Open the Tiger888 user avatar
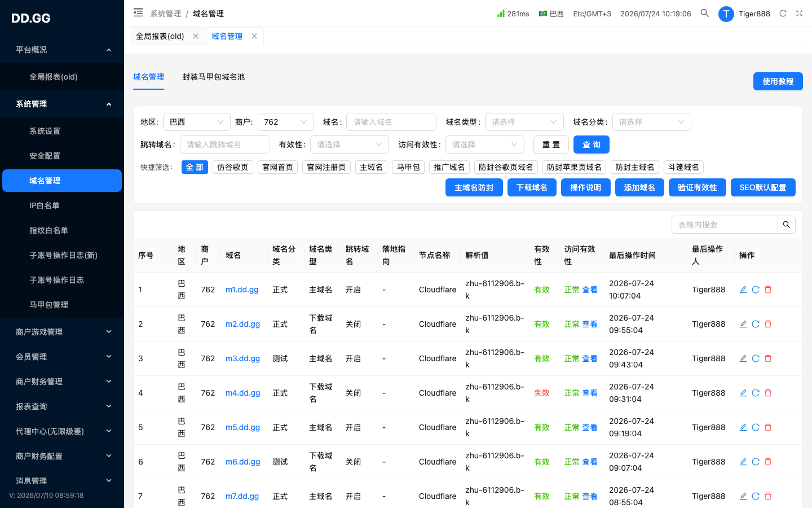The image size is (812, 508). pos(726,14)
